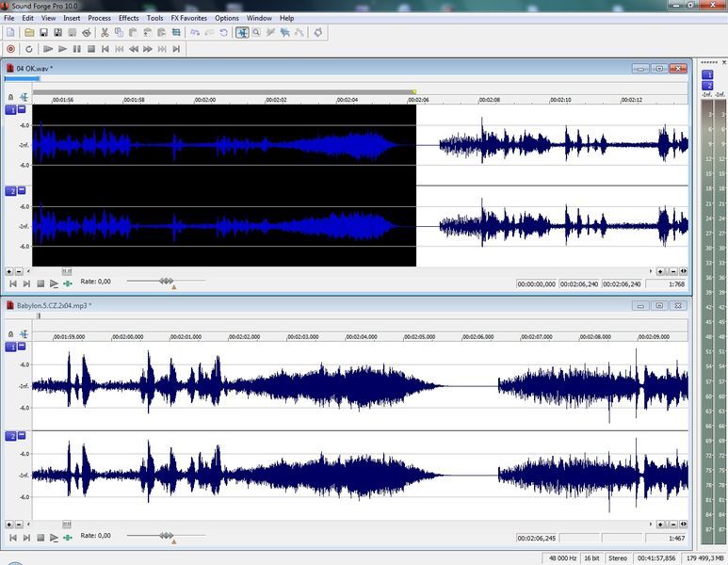Open the Plug-In Chainer icon
Image resolution: width=728 pixels, height=565 pixels.
[x=318, y=33]
